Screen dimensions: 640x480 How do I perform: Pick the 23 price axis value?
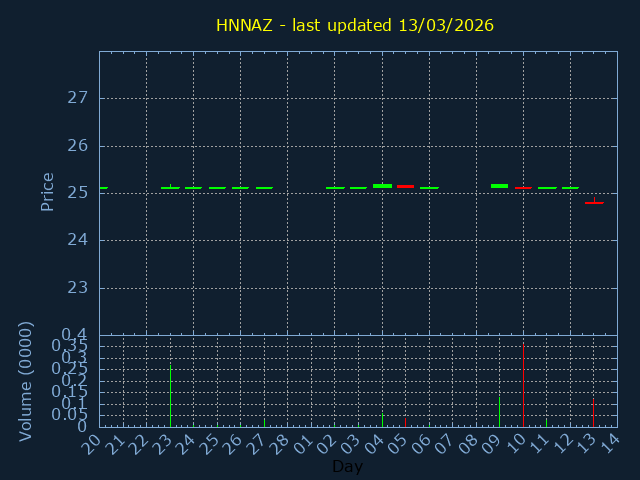[78, 288]
